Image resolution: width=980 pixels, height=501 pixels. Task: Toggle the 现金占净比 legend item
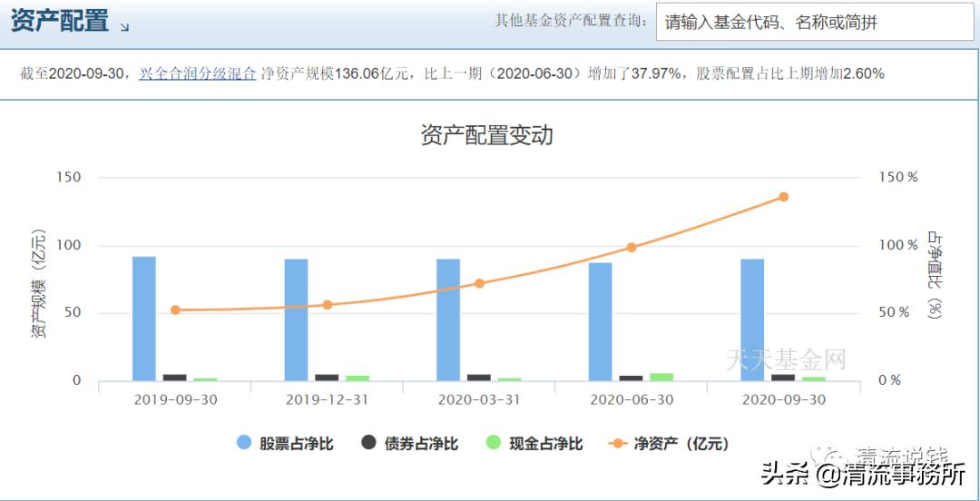534,444
